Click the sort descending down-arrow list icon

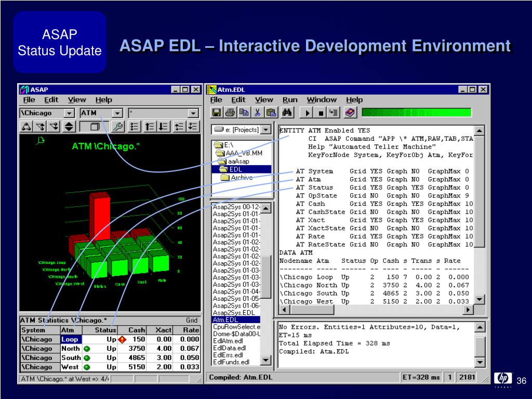(164, 127)
